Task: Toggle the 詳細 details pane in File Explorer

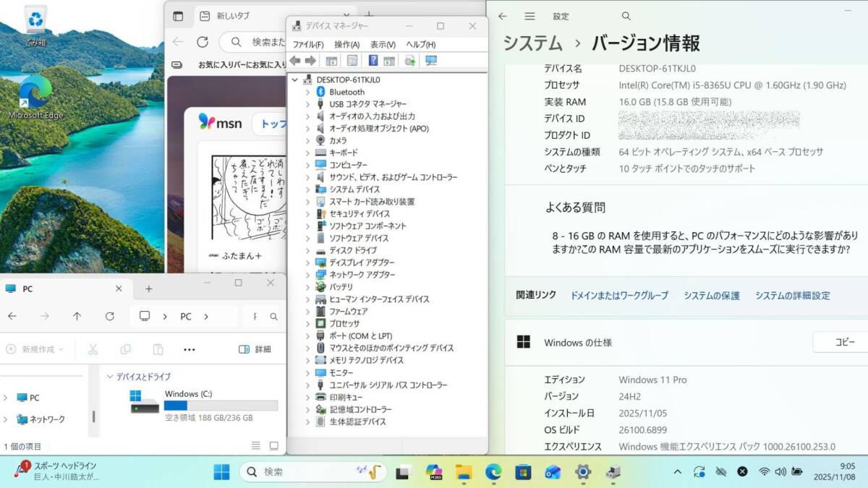Action: coord(255,349)
